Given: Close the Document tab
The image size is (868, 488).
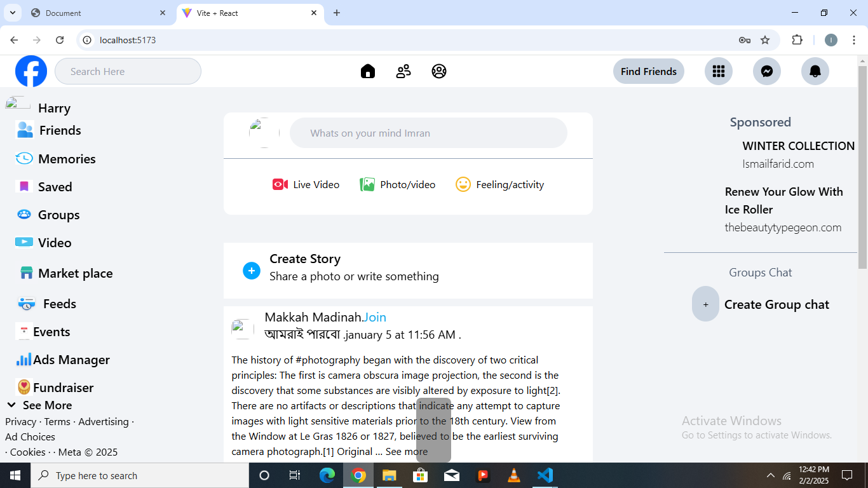Looking at the screenshot, I should pos(163,13).
